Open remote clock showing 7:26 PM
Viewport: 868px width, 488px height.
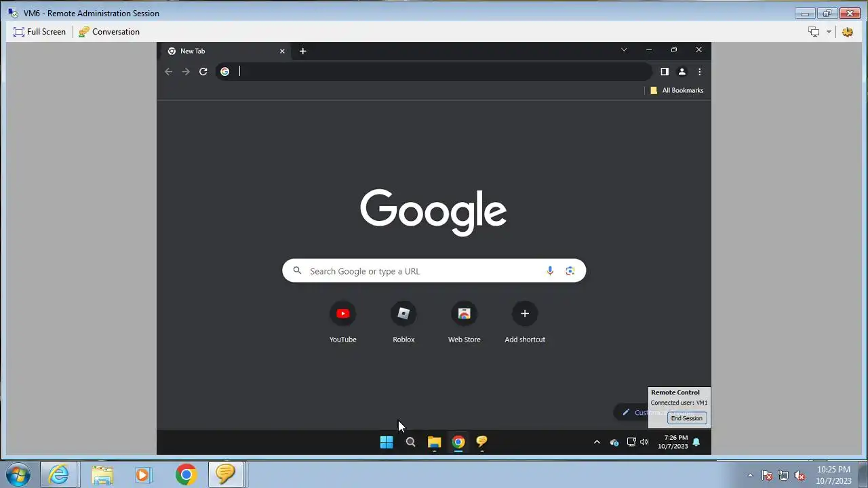click(673, 442)
